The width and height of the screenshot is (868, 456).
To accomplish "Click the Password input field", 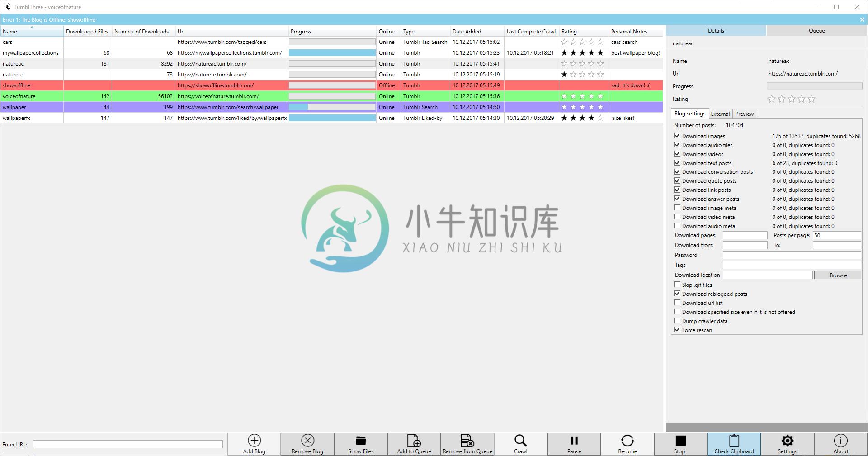I will tap(792, 255).
